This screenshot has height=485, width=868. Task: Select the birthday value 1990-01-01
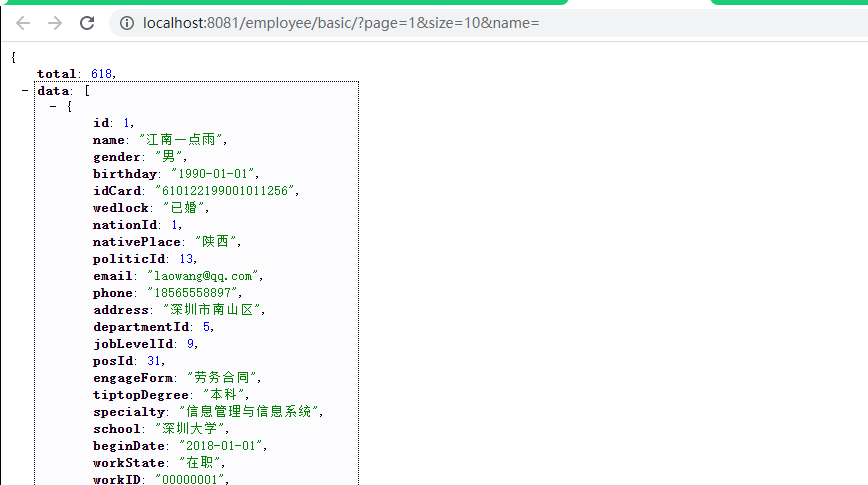tap(213, 174)
